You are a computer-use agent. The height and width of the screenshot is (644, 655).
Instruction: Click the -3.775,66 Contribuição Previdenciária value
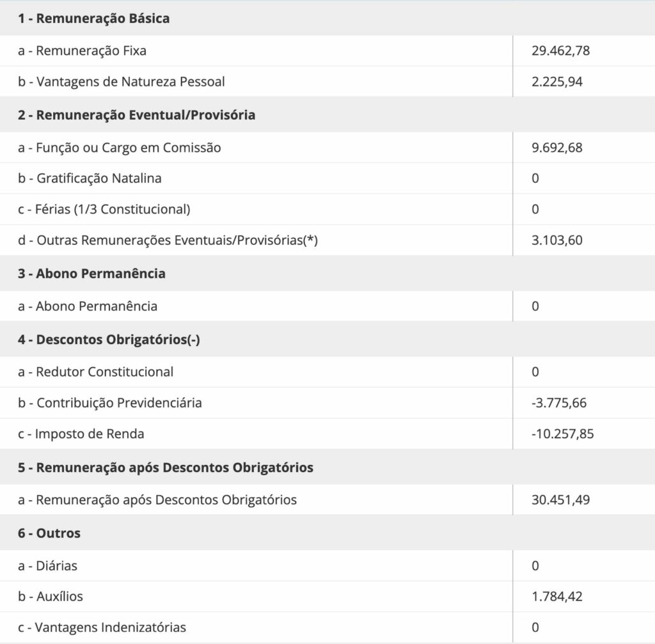point(559,403)
